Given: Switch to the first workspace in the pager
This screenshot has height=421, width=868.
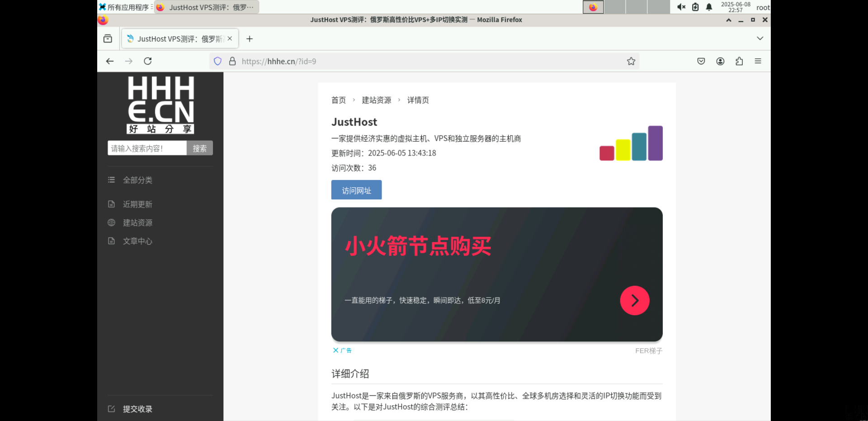Looking at the screenshot, I should click(x=593, y=7).
